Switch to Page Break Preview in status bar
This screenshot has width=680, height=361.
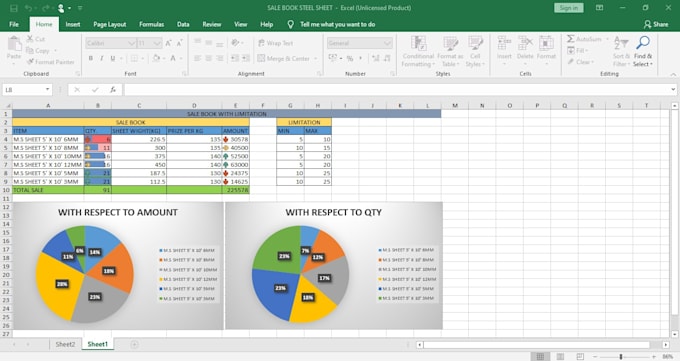pyautogui.click(x=580, y=356)
